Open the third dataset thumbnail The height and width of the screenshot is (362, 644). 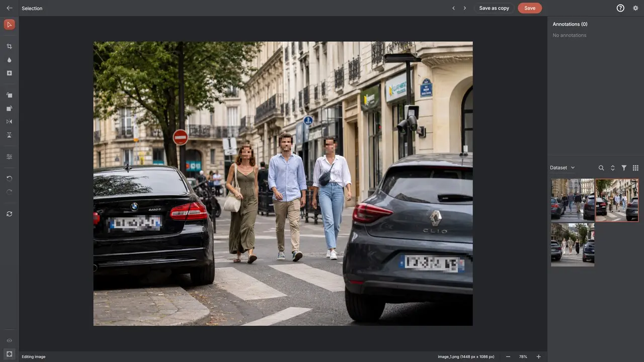[573, 245]
